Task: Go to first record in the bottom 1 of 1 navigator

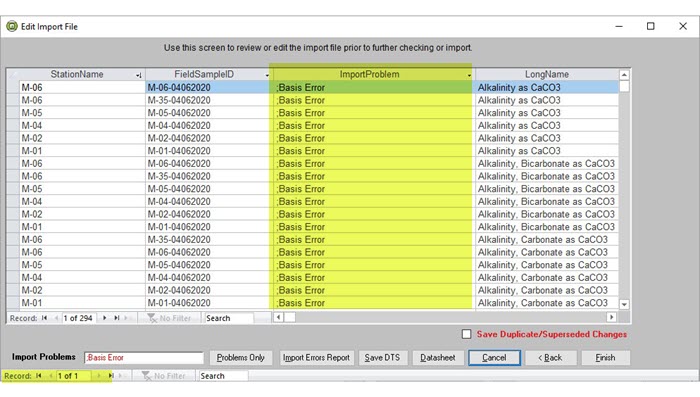Action: [39, 376]
